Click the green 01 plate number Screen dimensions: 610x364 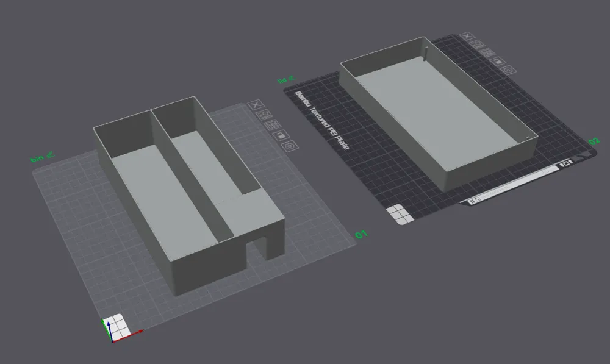[361, 235]
